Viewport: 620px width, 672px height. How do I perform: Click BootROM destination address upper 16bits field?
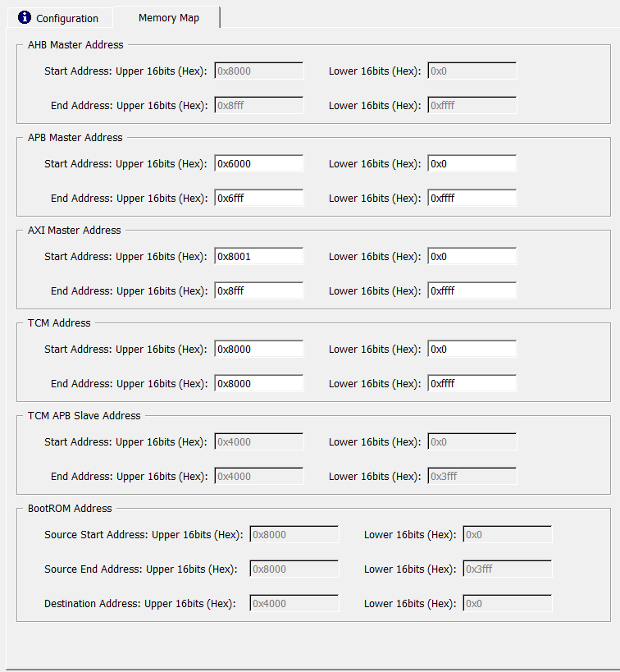(294, 603)
